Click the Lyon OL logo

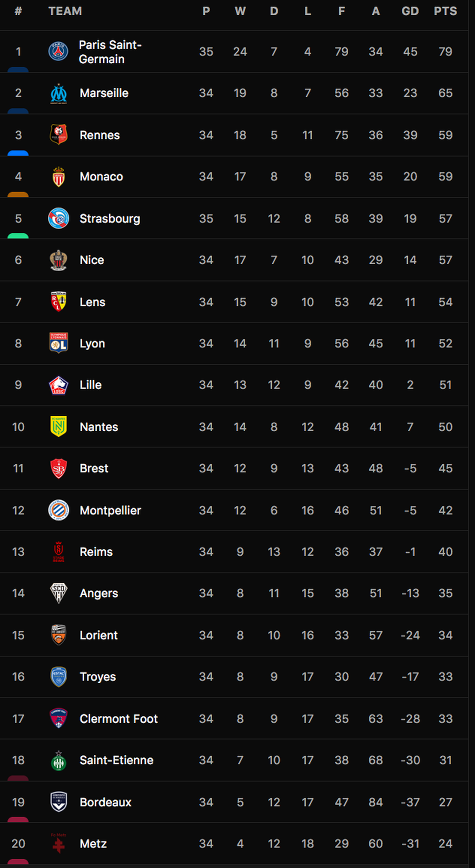58,343
